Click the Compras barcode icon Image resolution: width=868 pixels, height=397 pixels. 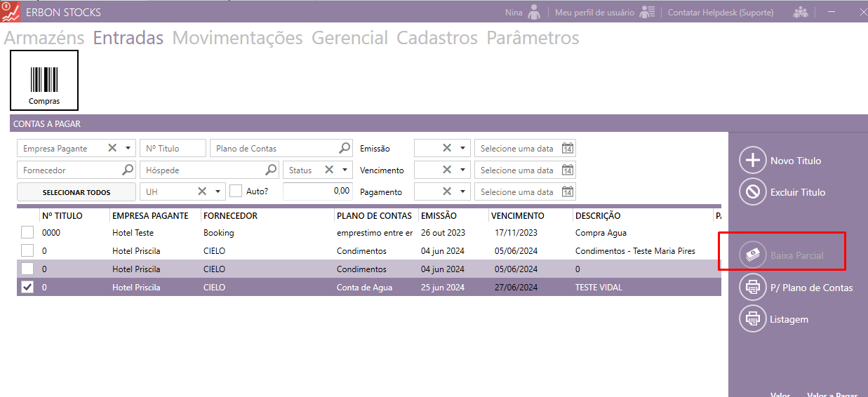pyautogui.click(x=44, y=79)
